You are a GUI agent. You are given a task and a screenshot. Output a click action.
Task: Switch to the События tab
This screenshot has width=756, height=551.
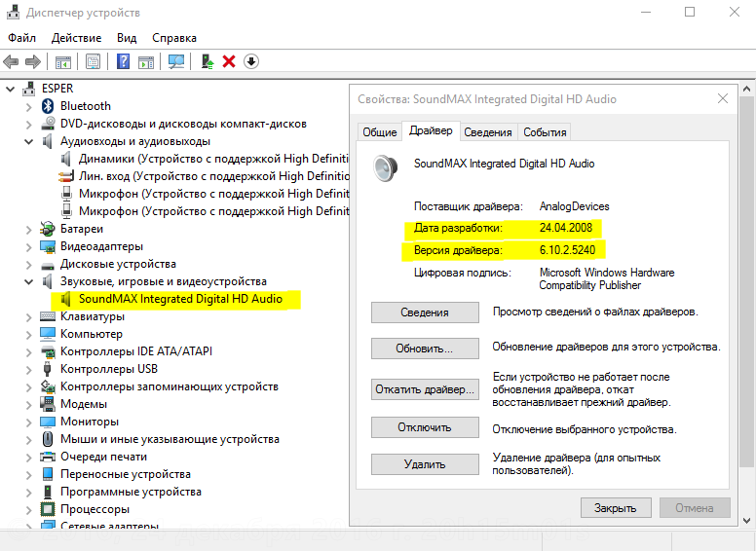coord(545,132)
